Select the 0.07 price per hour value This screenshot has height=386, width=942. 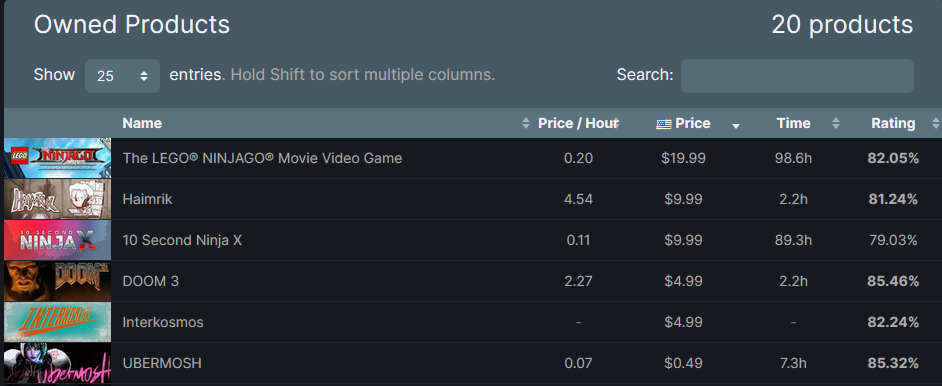click(579, 363)
